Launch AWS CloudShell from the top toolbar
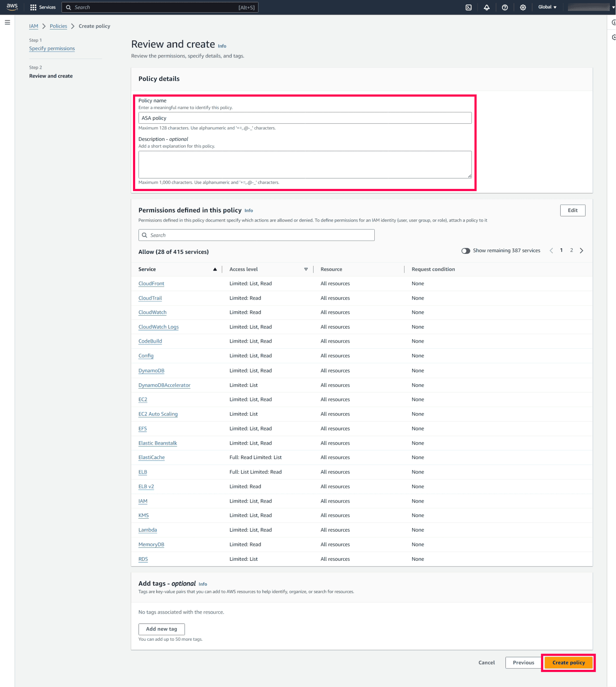Viewport: 616px width, 687px height. [x=469, y=7]
